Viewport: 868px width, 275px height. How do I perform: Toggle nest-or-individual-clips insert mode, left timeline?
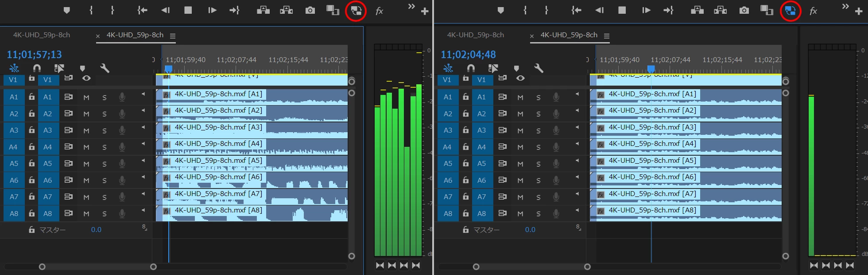click(14, 68)
